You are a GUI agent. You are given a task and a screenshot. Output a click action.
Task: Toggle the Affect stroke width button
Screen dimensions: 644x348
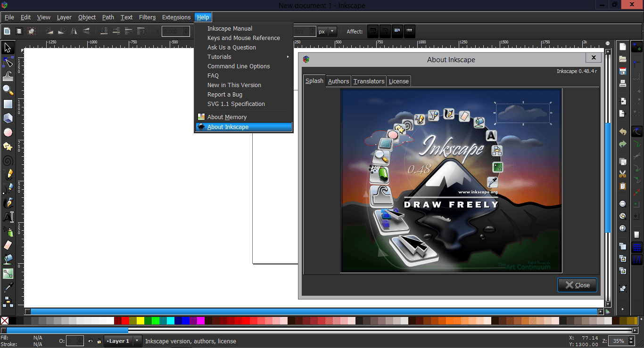click(x=373, y=32)
